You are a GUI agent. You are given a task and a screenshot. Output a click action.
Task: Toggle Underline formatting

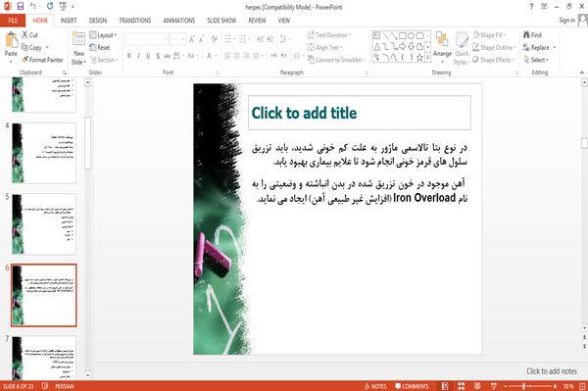click(148, 56)
